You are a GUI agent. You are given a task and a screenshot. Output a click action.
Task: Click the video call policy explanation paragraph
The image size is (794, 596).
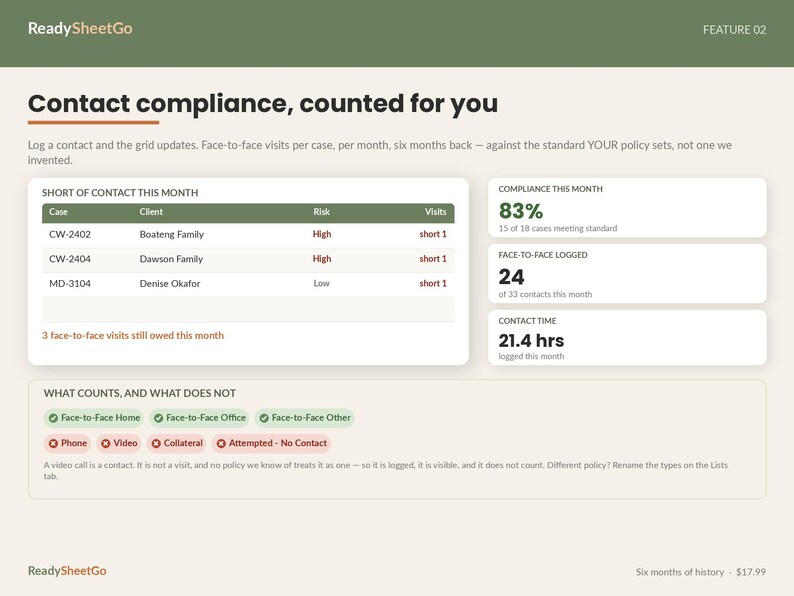[x=385, y=470]
